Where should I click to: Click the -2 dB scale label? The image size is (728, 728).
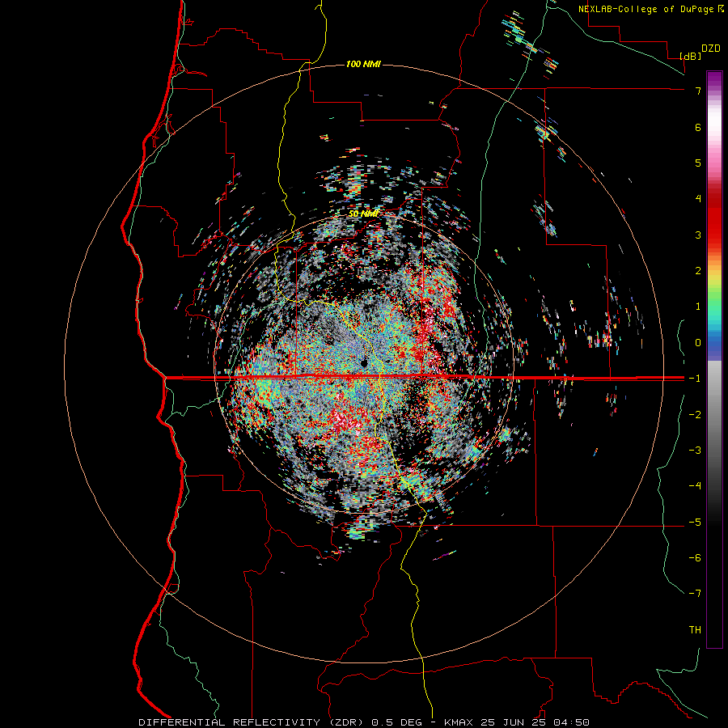[695, 415]
